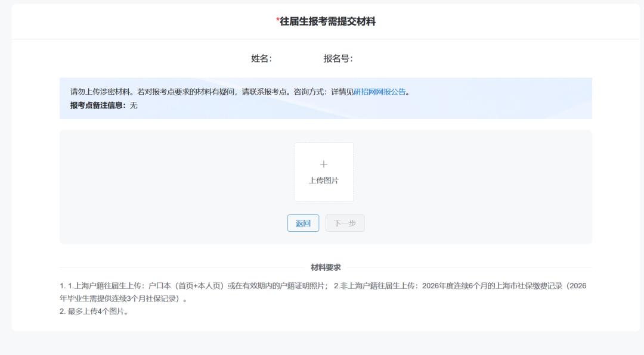Click the 最多上传4个图片 requirement line
The image size is (644, 355).
(94, 312)
